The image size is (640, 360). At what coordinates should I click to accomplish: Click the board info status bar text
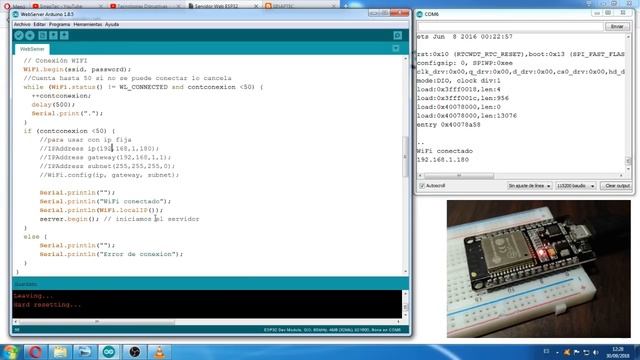pos(332,330)
